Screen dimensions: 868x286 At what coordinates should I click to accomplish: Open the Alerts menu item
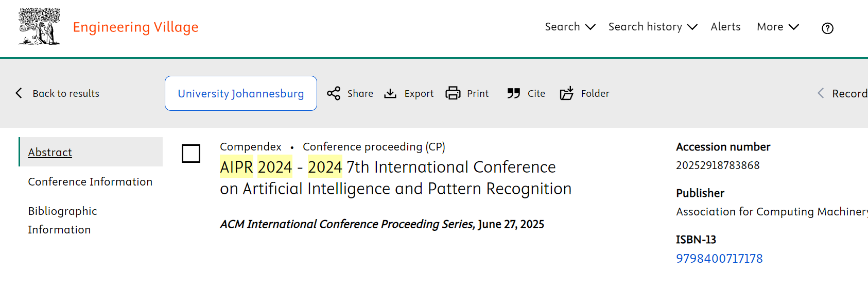click(x=725, y=27)
